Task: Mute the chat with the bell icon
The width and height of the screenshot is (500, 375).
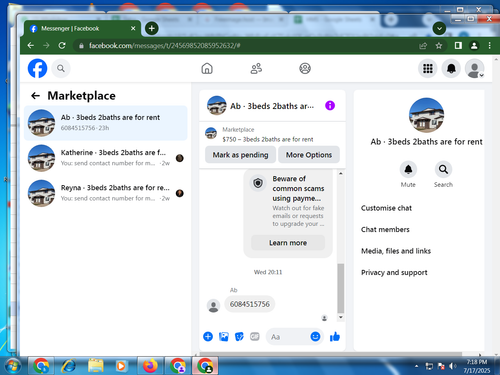Action: pyautogui.click(x=408, y=169)
